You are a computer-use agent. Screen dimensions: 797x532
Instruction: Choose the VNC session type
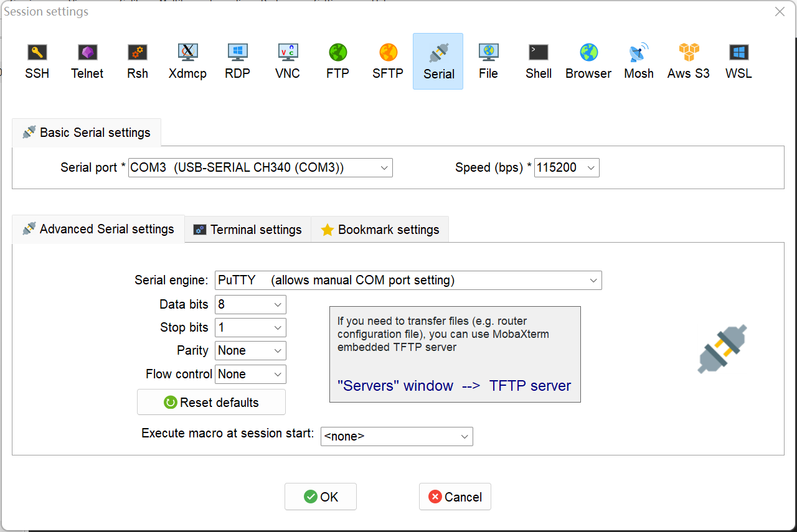(288, 62)
